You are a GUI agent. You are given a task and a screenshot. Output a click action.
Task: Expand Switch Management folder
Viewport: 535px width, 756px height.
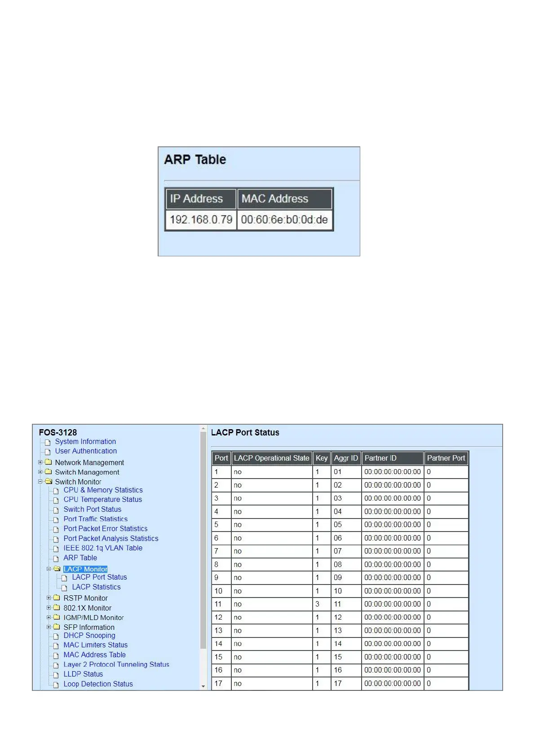point(40,472)
